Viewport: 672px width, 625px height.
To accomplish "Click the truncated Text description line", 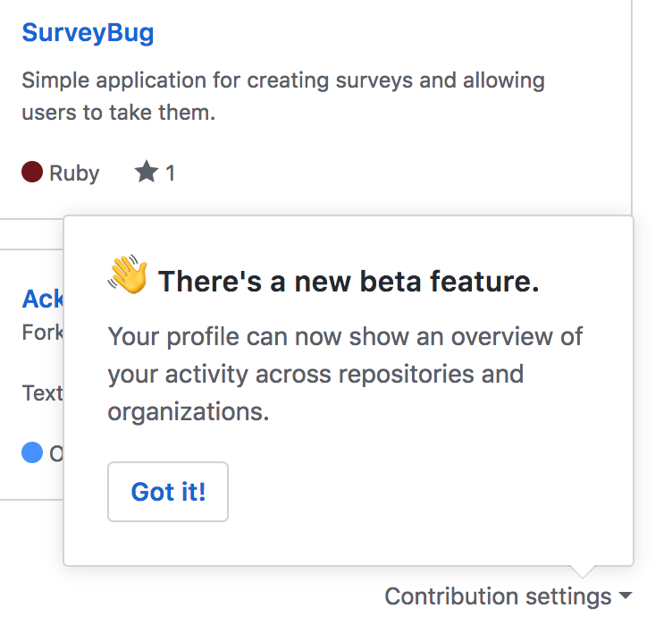I will click(x=42, y=393).
